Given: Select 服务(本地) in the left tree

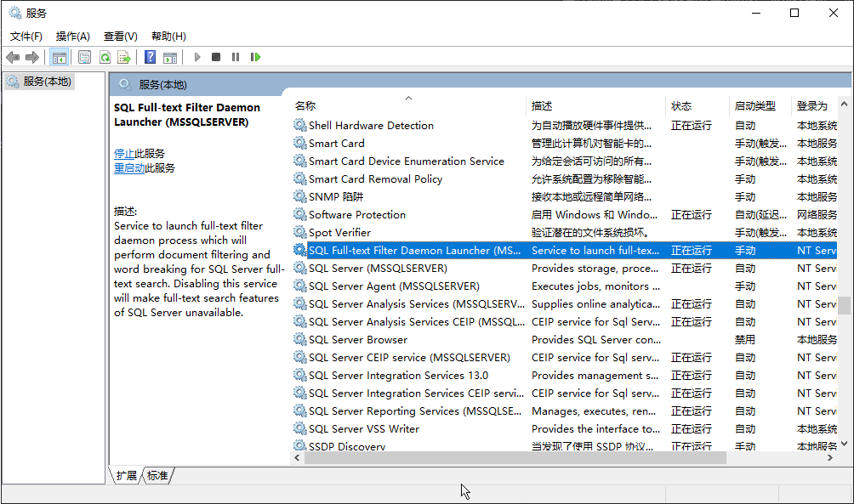Looking at the screenshot, I should (x=39, y=82).
